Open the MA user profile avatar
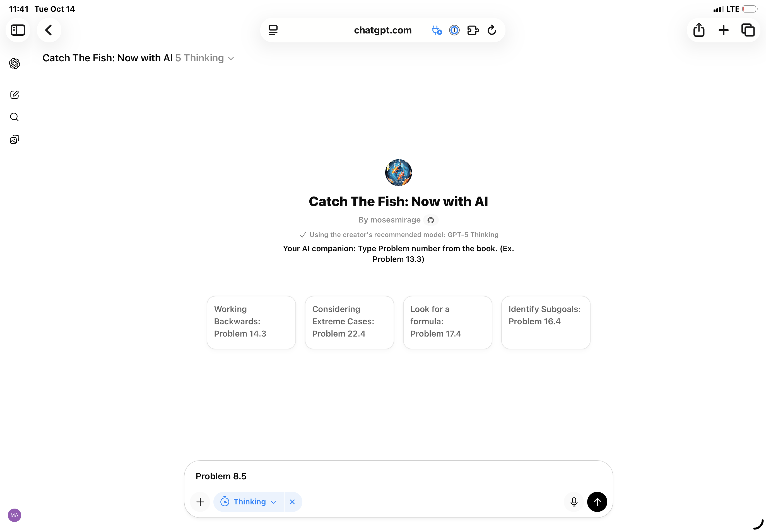The height and width of the screenshot is (532, 766). (14, 515)
